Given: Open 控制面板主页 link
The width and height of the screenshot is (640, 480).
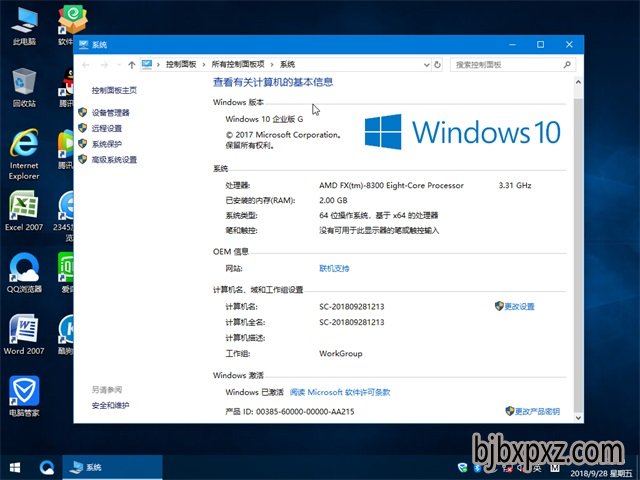Looking at the screenshot, I should 114,91.
